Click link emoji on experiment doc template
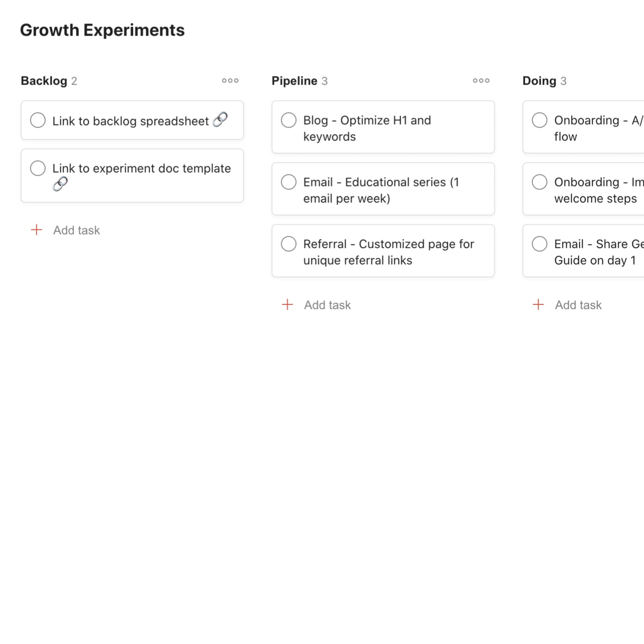 pos(60,184)
